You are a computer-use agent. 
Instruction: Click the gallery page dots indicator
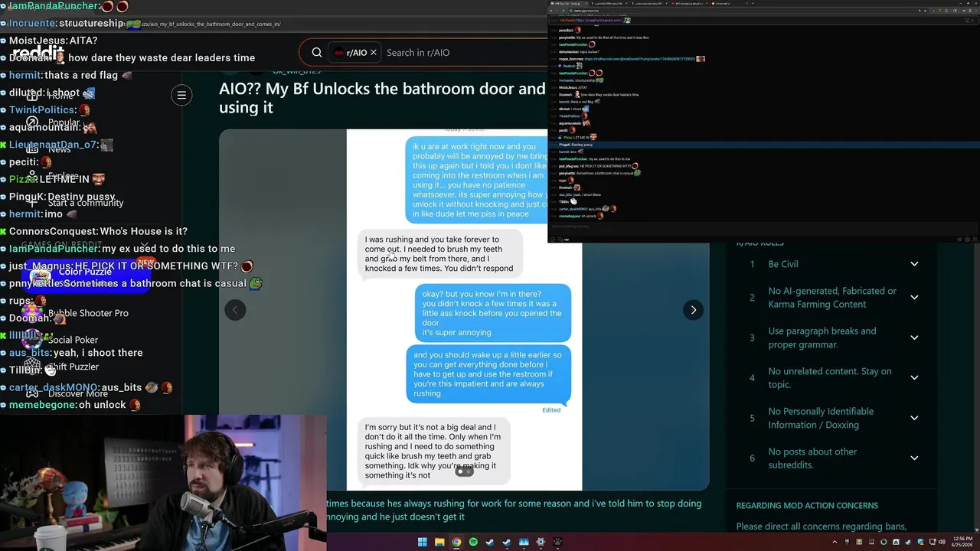pyautogui.click(x=464, y=471)
